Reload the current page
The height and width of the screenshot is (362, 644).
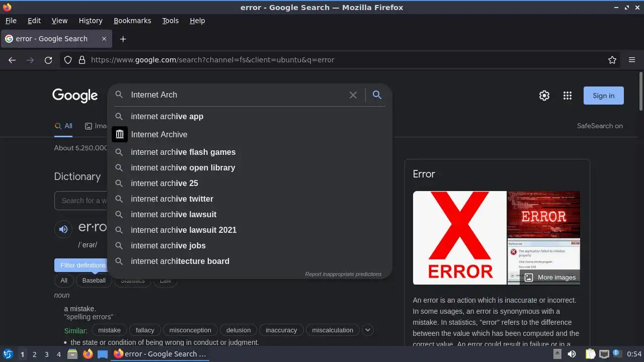coord(48,60)
